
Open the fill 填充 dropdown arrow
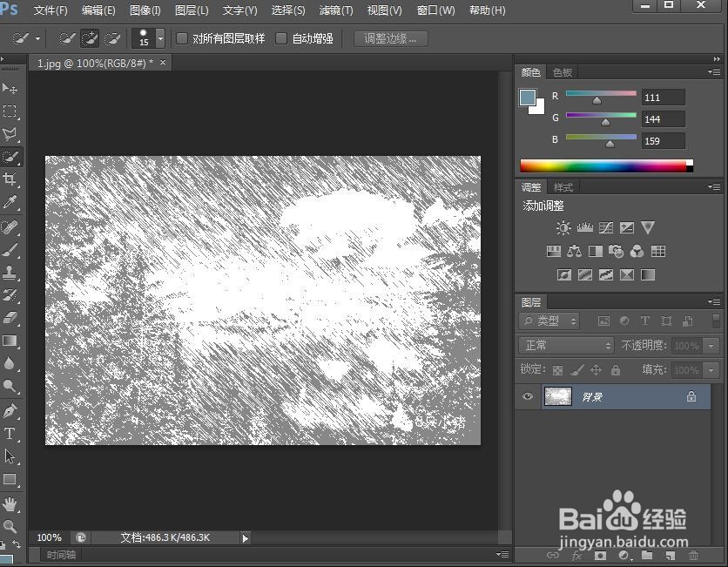tap(711, 370)
